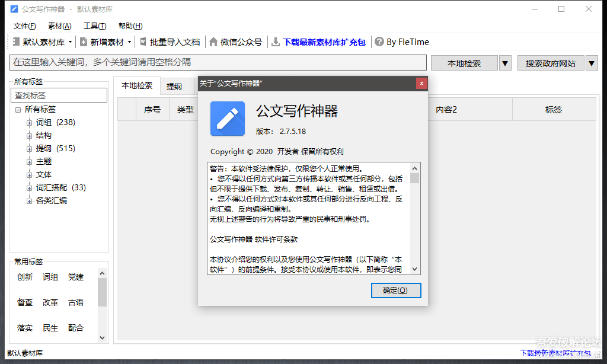Viewport: 607px width, 364px height.
Task: Open the 工具(T) menu
Action: point(95,26)
